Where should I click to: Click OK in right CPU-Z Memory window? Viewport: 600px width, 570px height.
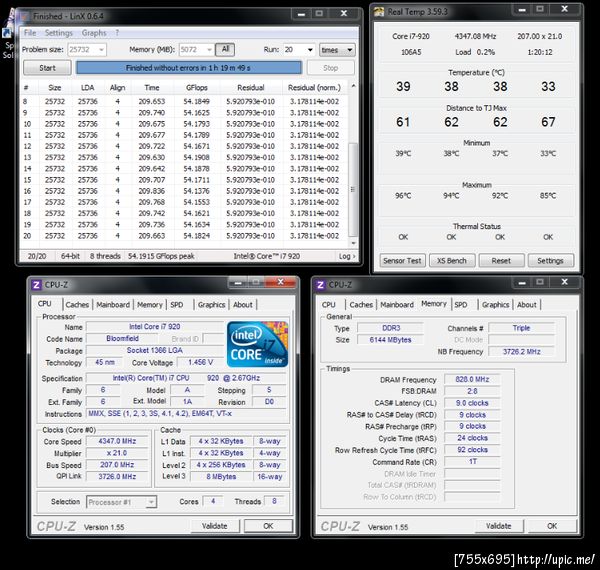tap(552, 526)
